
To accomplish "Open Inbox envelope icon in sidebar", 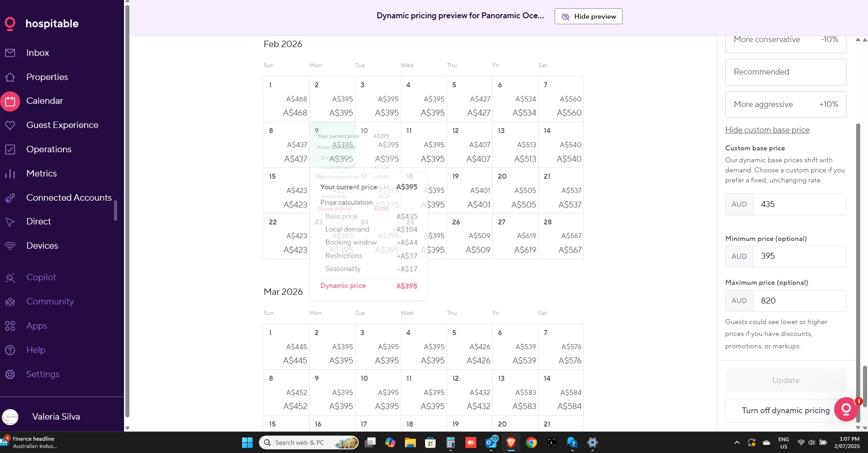I will click(10, 53).
